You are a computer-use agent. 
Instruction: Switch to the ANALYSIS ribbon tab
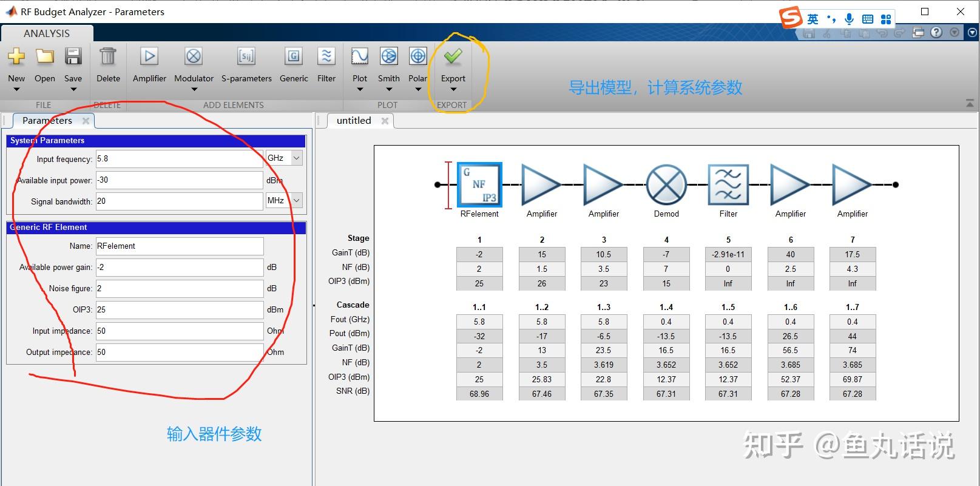pos(47,33)
